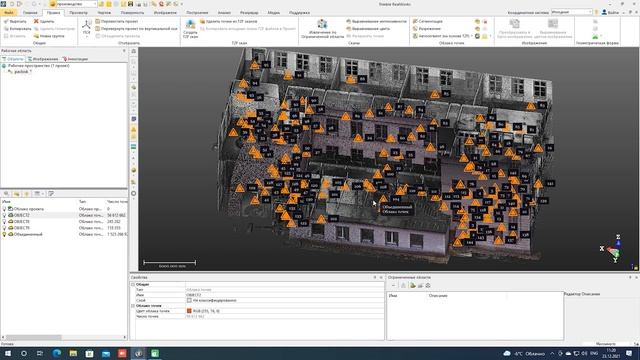Click the XYZ axis gizmo in the 3D view

(x=613, y=249)
